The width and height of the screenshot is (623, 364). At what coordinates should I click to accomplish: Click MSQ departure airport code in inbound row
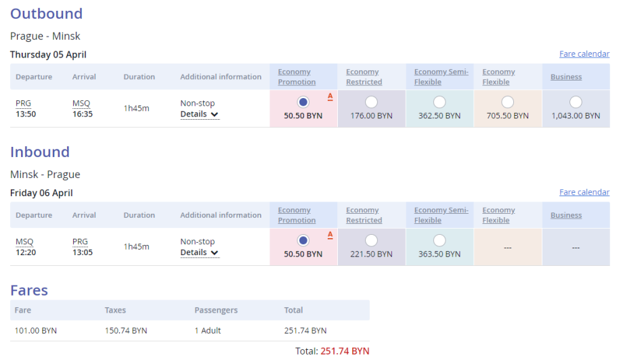pyautogui.click(x=24, y=242)
